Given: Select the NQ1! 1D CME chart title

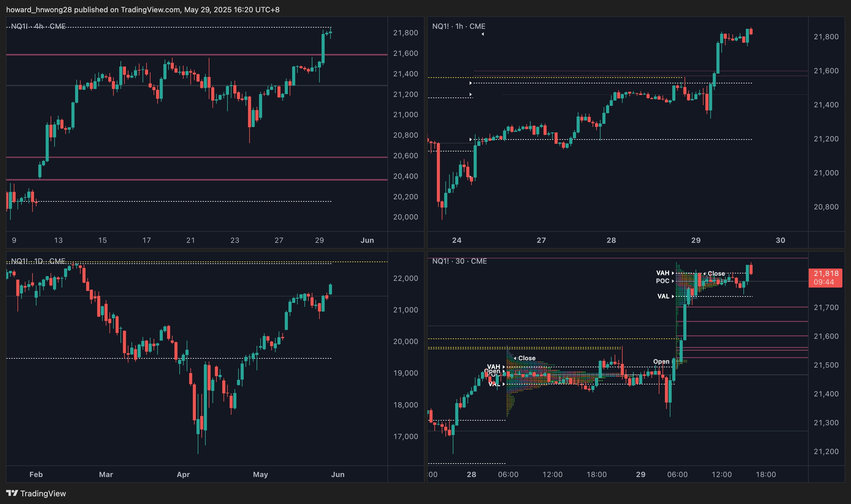Looking at the screenshot, I should 38,261.
